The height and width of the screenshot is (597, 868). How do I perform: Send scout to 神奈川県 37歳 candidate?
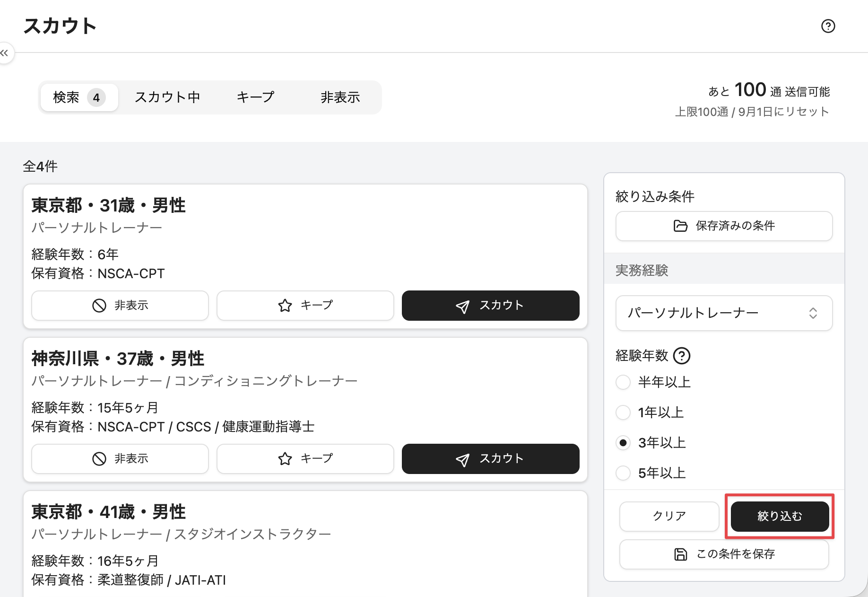coord(490,459)
